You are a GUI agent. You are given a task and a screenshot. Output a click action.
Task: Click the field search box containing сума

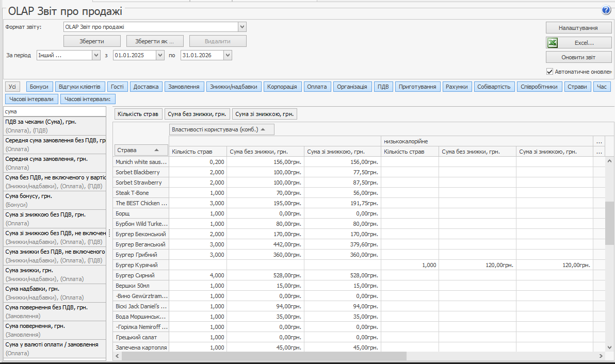[x=54, y=111]
